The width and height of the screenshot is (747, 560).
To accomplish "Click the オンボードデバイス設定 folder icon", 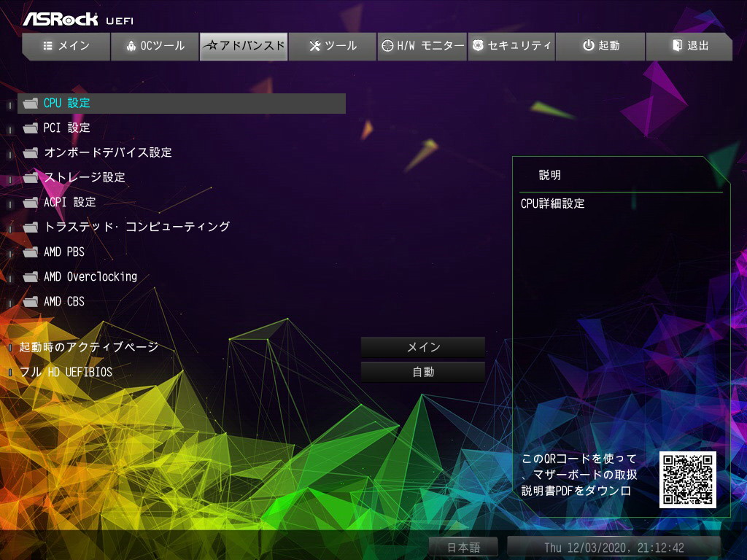I will (x=31, y=152).
